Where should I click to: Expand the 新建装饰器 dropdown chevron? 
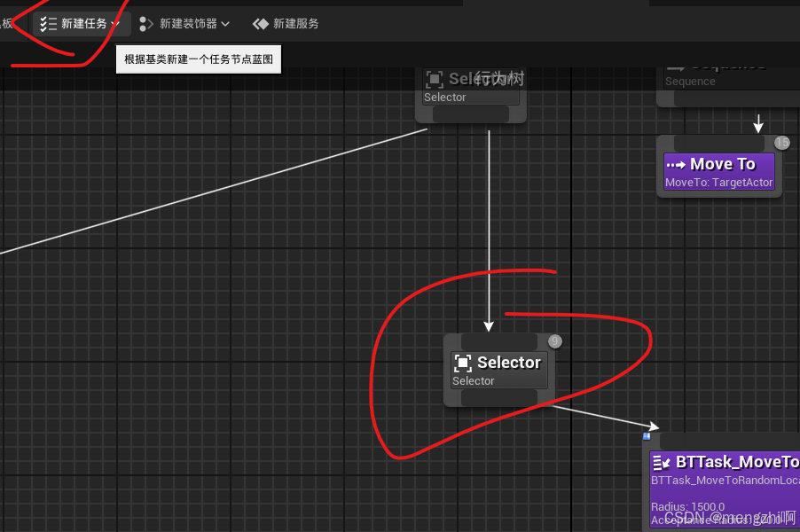click(225, 24)
